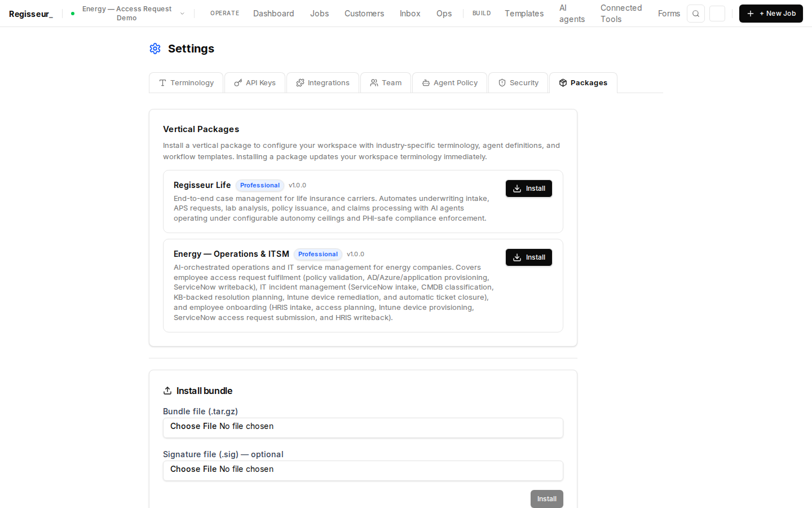Image resolution: width=812 pixels, height=508 pixels.
Task: Open the Integrations tab
Action: point(323,83)
